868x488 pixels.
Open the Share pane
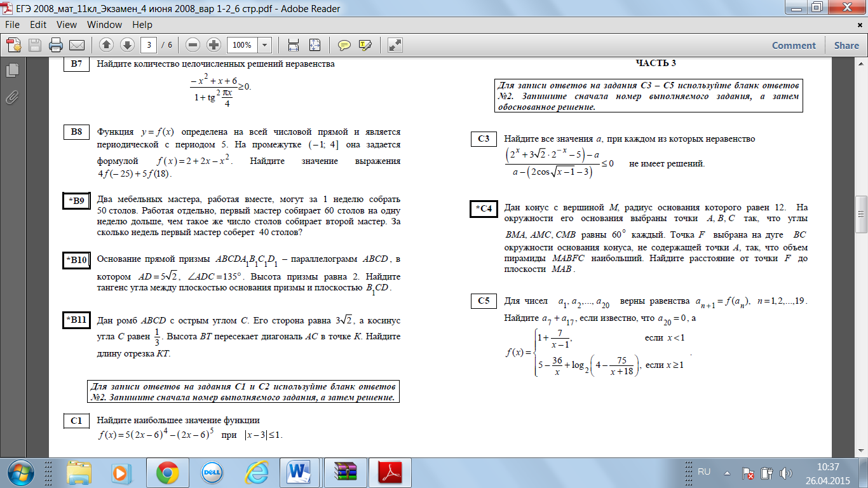coord(846,45)
